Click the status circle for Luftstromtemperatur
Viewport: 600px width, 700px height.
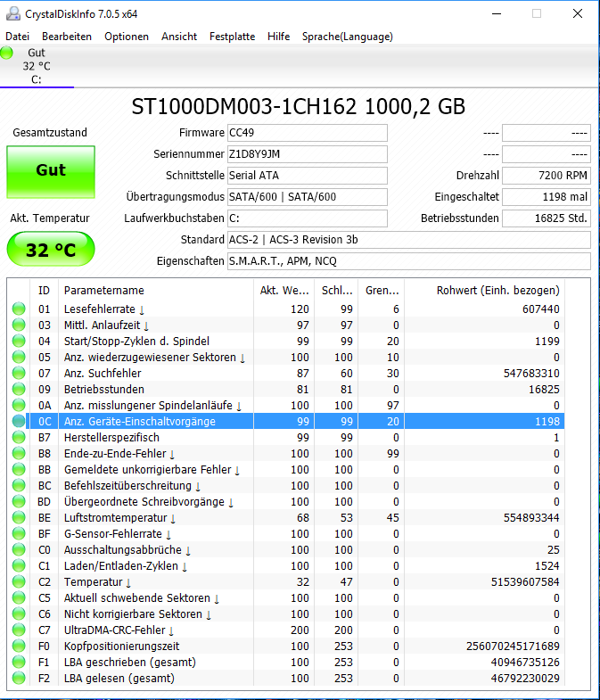pos(19,518)
